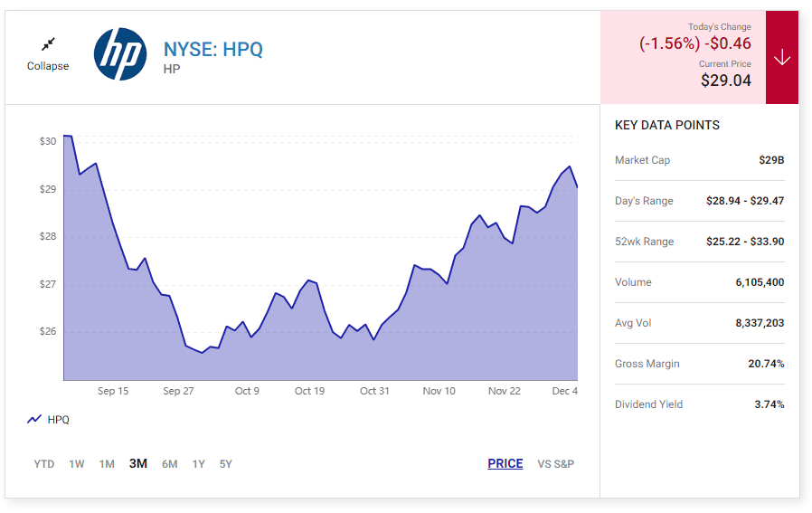The width and height of the screenshot is (812, 513).
Task: Click the Volume label
Action: pos(633,282)
